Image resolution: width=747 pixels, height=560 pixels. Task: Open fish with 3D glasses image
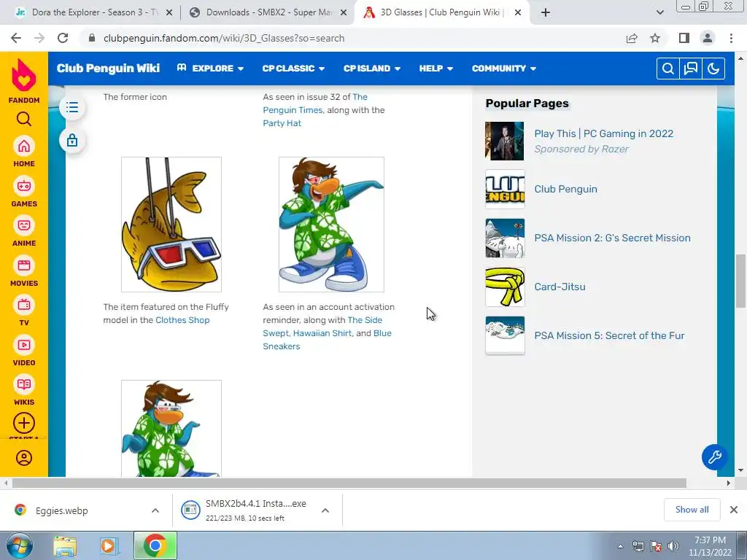[171, 225]
